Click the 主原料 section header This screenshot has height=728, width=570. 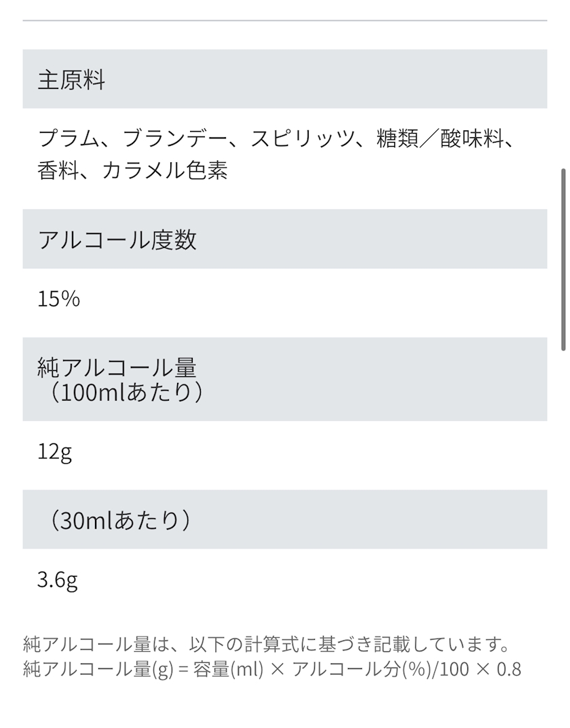click(x=71, y=80)
